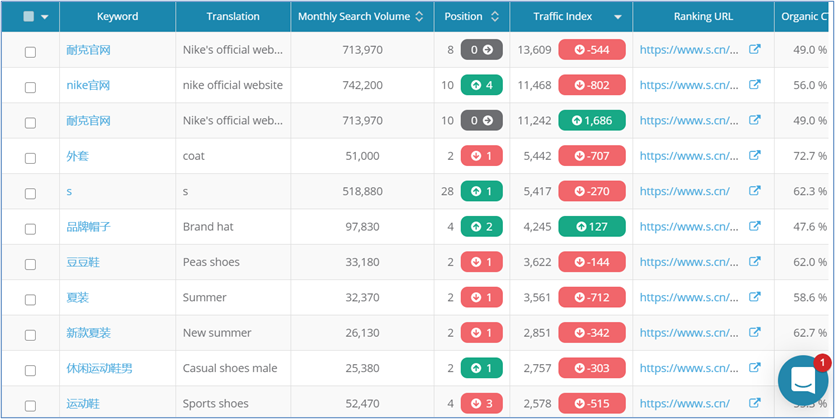Viewport: 835px width, 419px height.
Task: Click green position badge '2' for 品牌帽子
Action: pyautogui.click(x=481, y=226)
